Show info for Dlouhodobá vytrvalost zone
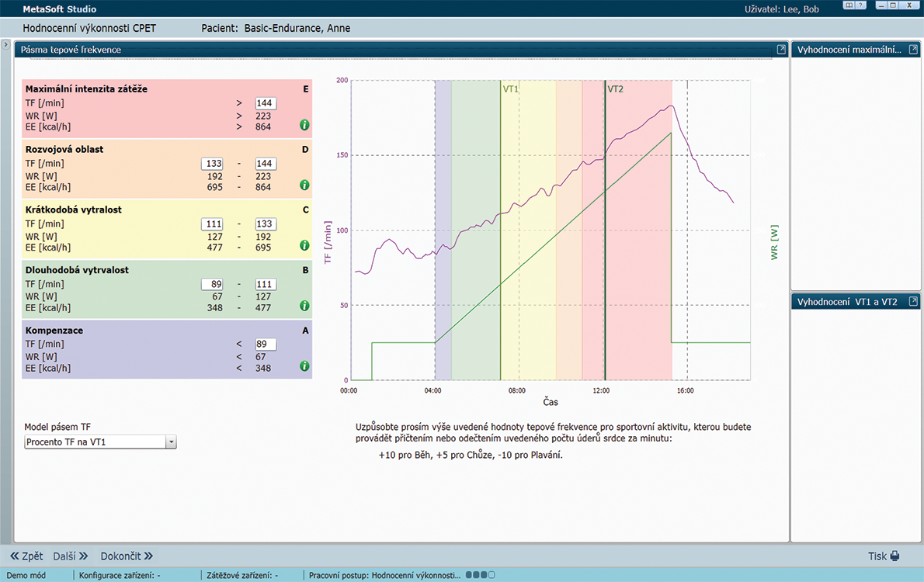Screen dimensions: 924x582 tap(304, 306)
